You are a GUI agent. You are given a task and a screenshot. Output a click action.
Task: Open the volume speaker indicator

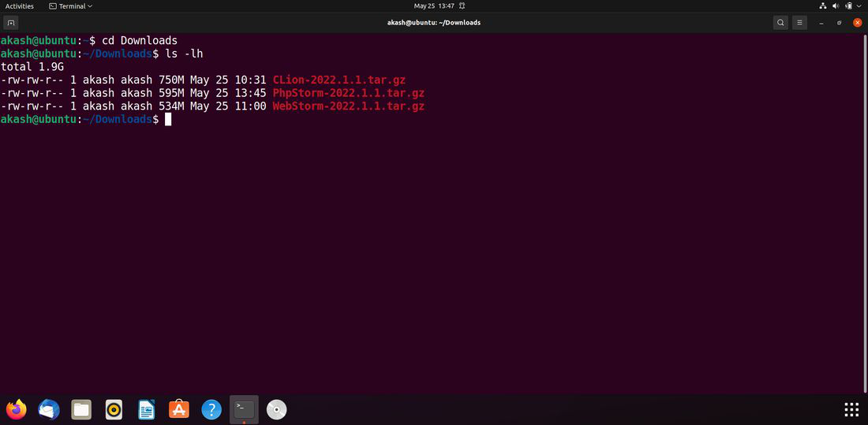tap(836, 6)
